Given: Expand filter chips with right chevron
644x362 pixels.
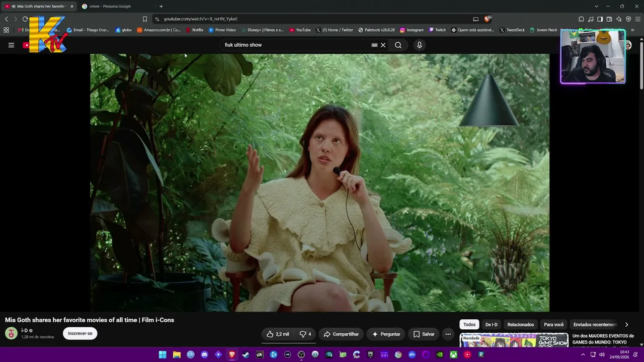Looking at the screenshot, I should pos(626,324).
